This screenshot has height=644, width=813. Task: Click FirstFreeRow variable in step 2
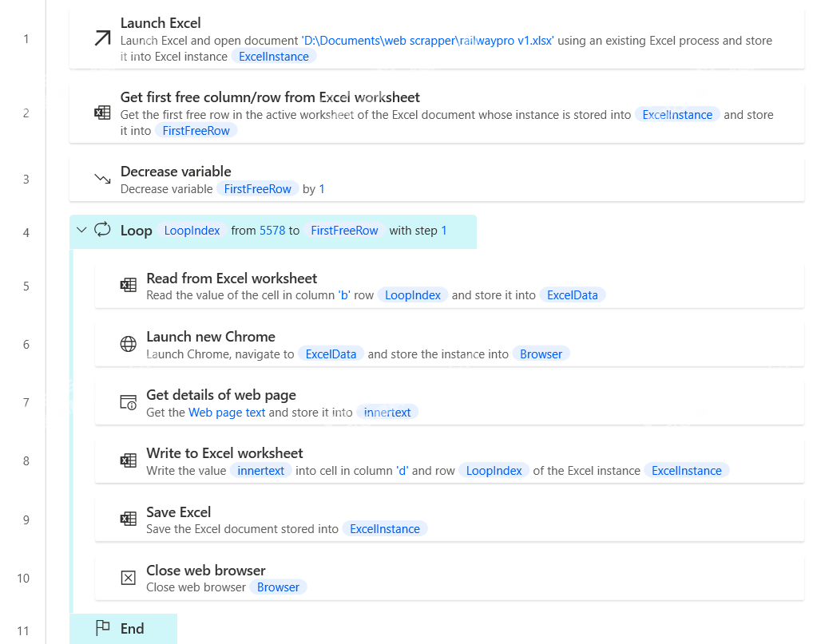[x=196, y=131]
